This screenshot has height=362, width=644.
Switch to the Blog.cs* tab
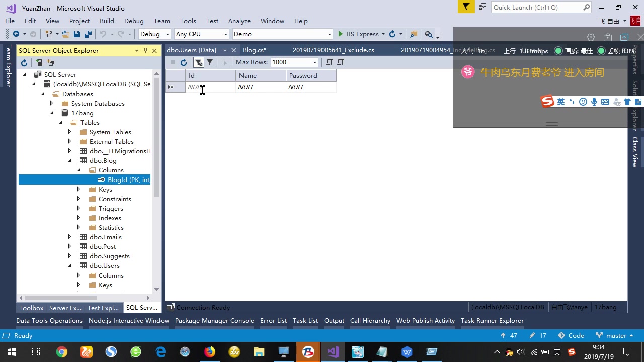click(254, 50)
